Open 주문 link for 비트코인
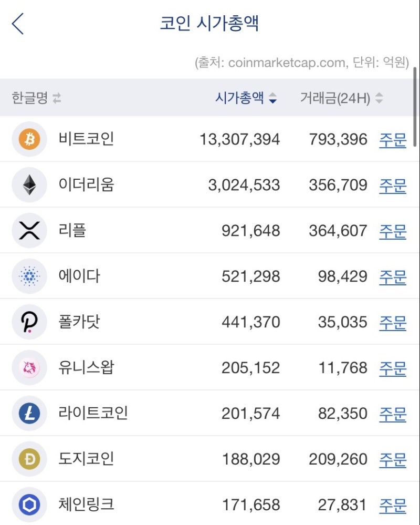 pos(393,140)
